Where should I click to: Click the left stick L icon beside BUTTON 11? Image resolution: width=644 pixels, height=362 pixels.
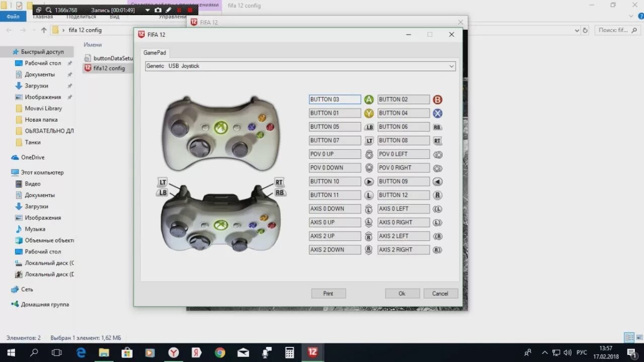[x=369, y=195]
